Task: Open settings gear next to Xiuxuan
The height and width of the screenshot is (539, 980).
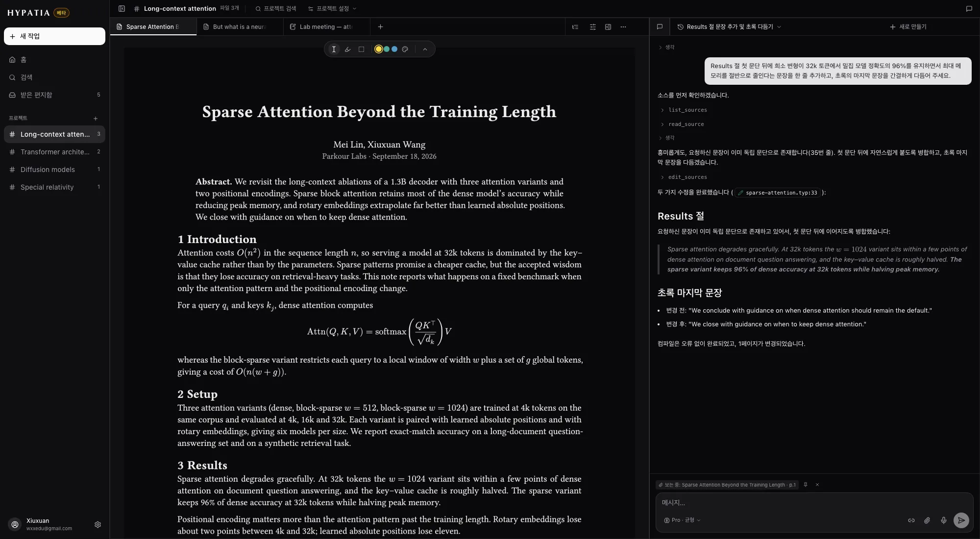Action: click(x=98, y=524)
